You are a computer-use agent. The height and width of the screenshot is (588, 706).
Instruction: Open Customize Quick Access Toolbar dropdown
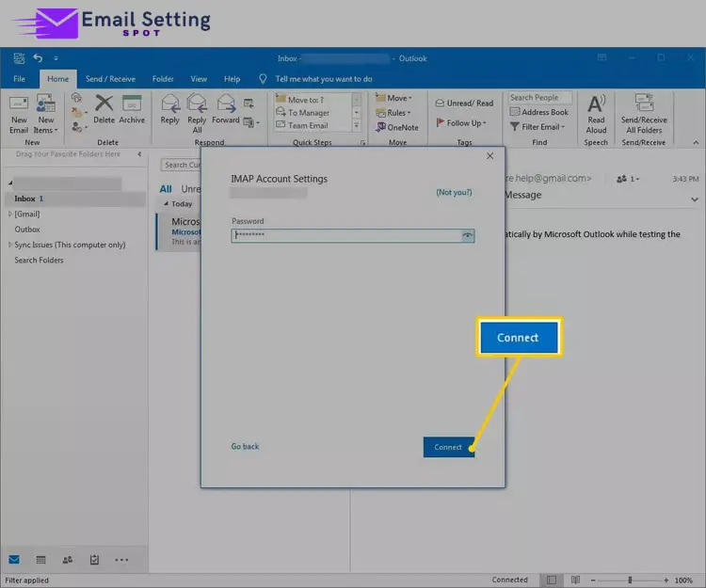coord(56,58)
